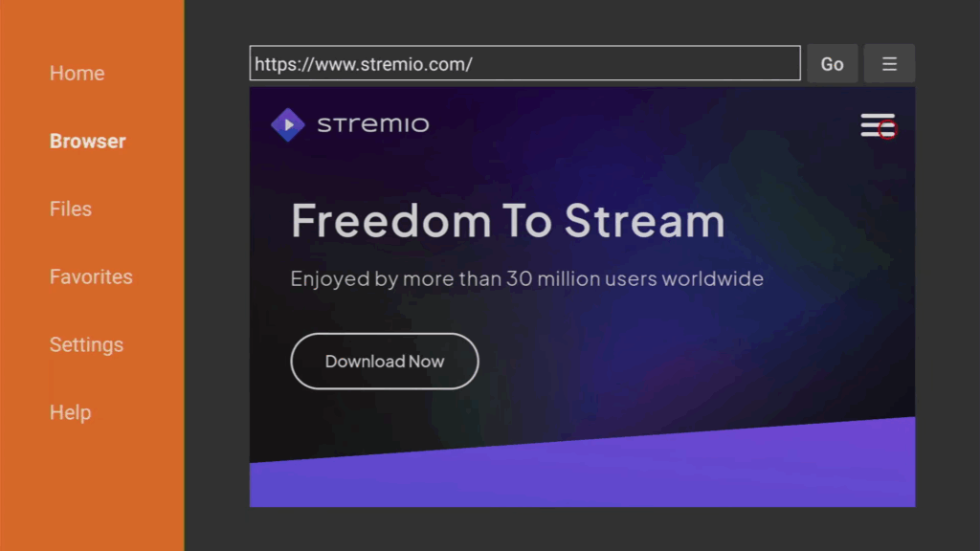980x551 pixels.
Task: Click the red pointer circle on hamburger menu
Action: 887,130
